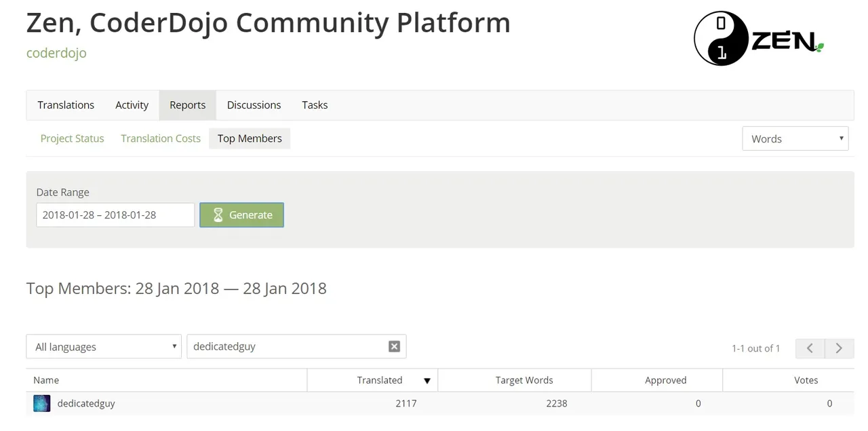Open the Tasks tab
The image size is (868, 431).
pos(315,105)
